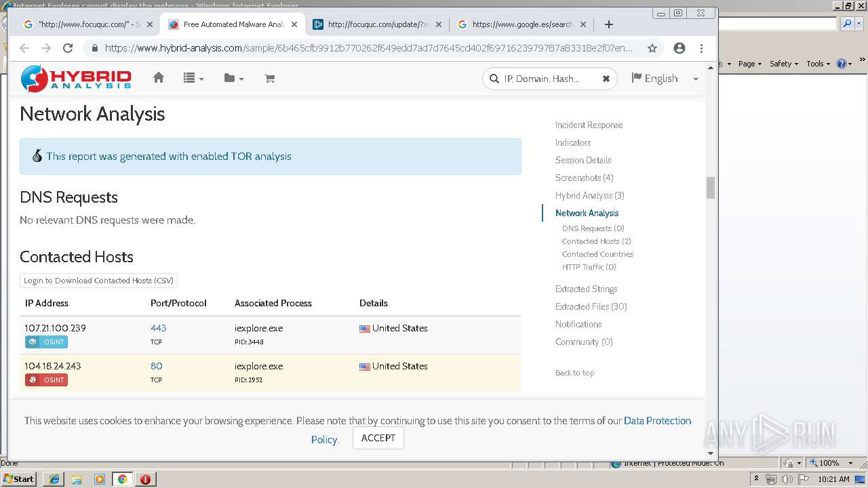Image resolution: width=868 pixels, height=488 pixels.
Task: Open a new Chrome tab
Action: point(608,24)
